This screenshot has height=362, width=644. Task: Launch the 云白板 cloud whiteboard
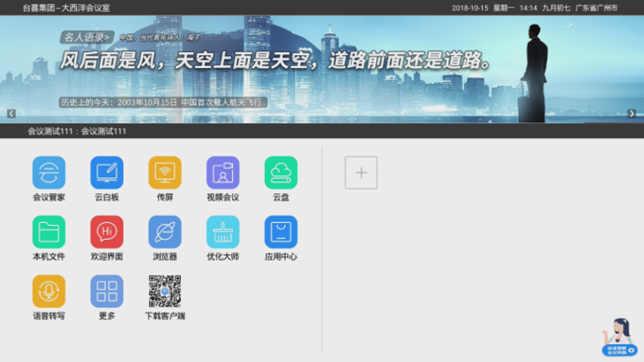107,172
